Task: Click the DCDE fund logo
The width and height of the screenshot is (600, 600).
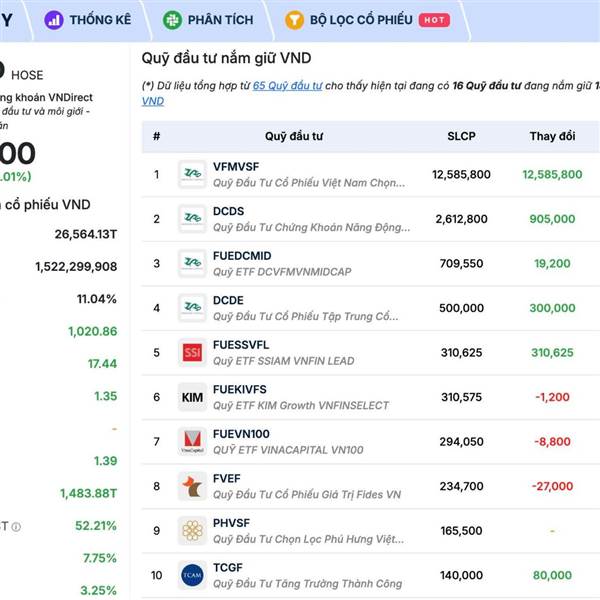Action: pos(192,308)
